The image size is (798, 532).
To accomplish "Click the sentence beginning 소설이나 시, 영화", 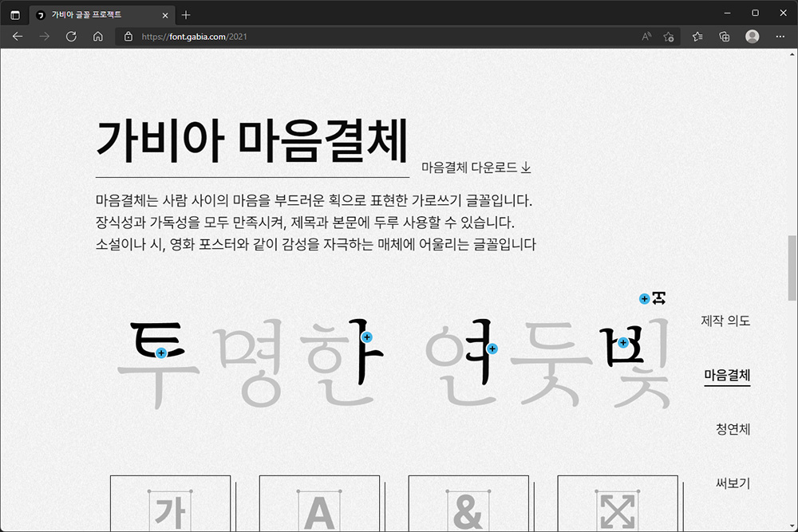I will pos(316,245).
